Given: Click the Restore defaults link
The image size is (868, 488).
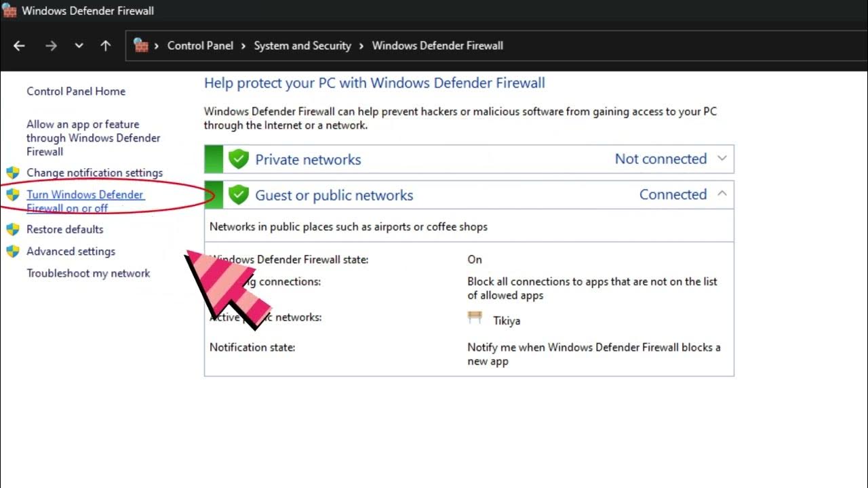Looking at the screenshot, I should (x=65, y=230).
